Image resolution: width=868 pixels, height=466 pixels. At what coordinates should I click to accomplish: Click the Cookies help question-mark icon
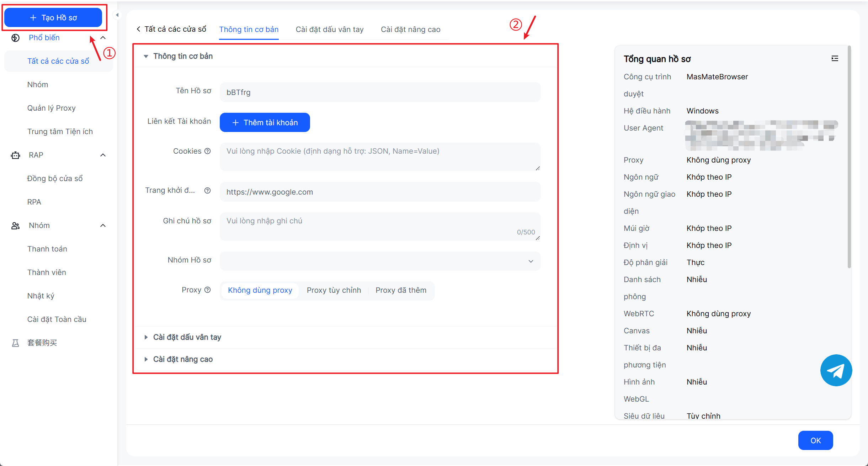(x=208, y=151)
